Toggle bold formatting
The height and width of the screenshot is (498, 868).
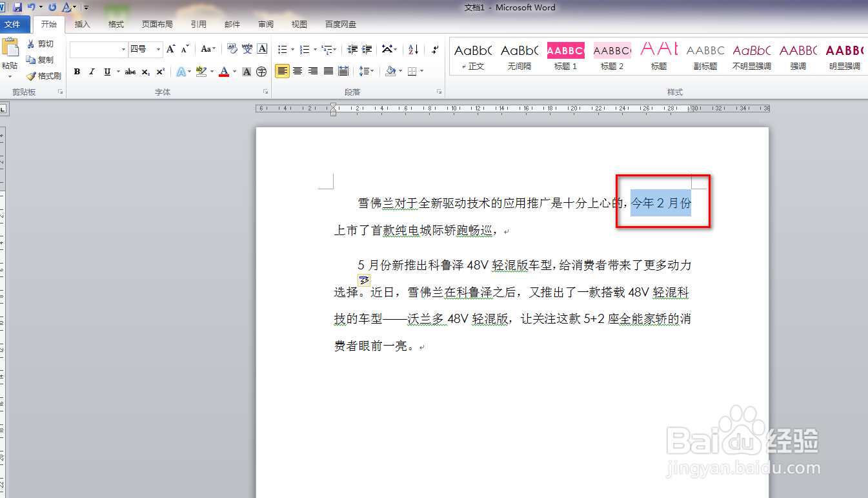coord(77,72)
